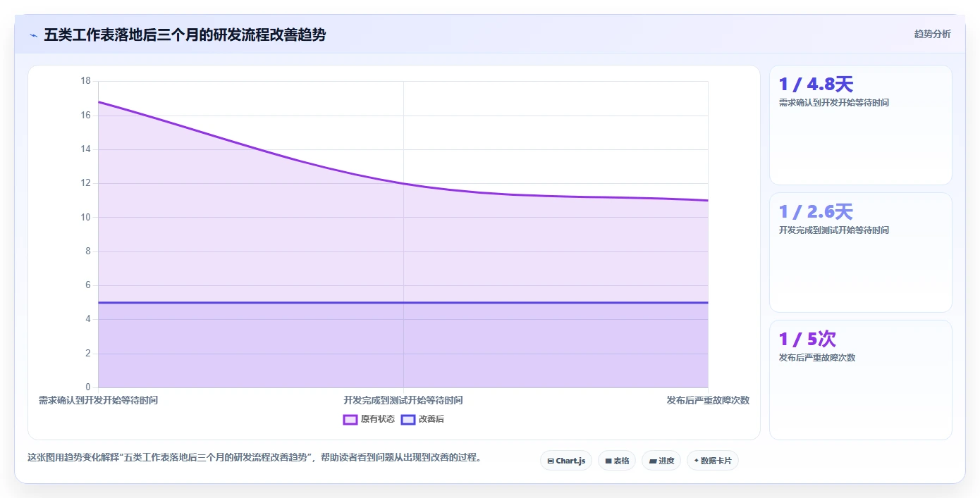Click x-axis label 需求确认到开发开始等待时间

98,400
